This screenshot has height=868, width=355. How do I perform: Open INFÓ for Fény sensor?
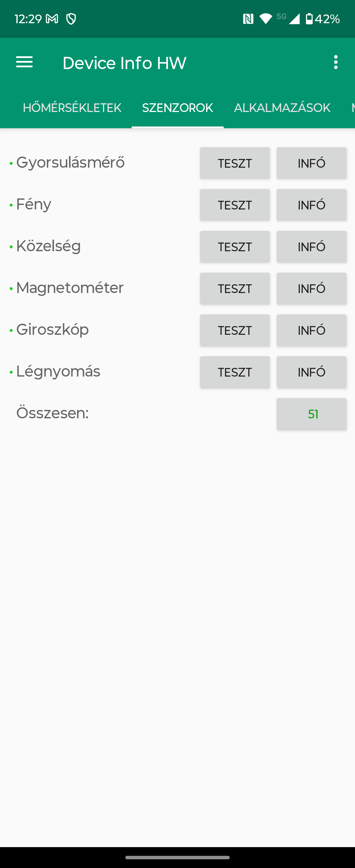click(x=311, y=205)
